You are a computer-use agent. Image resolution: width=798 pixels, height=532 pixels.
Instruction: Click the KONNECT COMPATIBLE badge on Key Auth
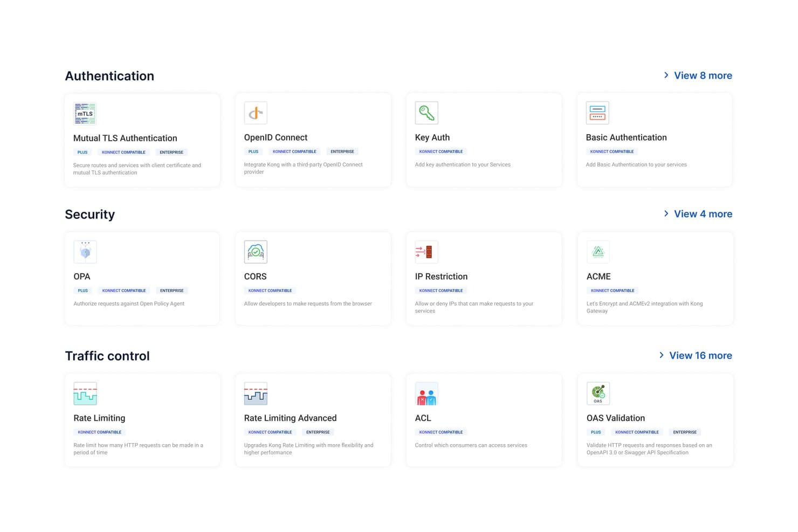tap(441, 152)
